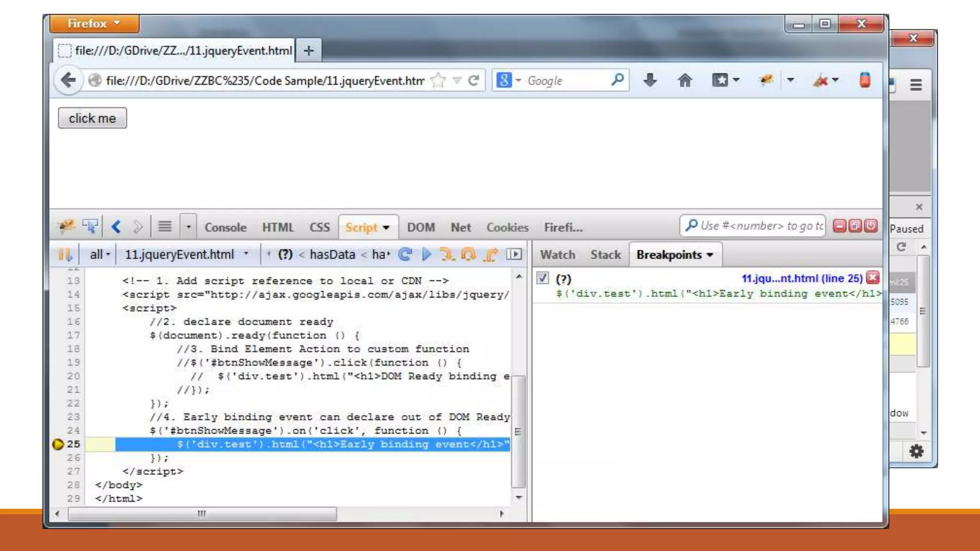Switch to the DOM panel
The height and width of the screenshot is (551, 980).
pyautogui.click(x=421, y=227)
